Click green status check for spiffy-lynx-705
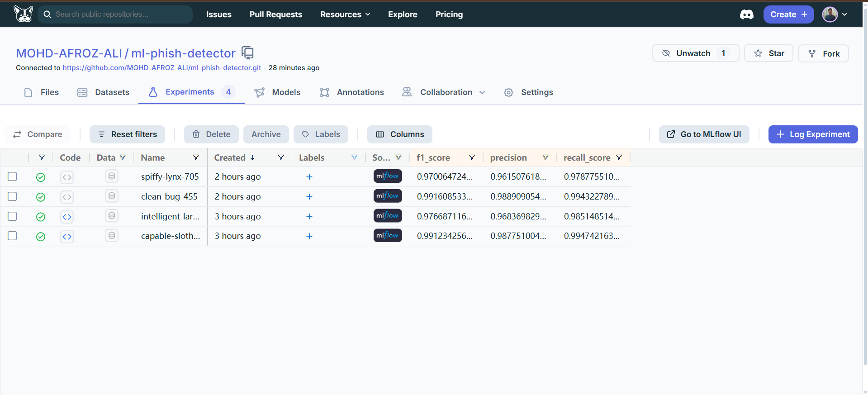 click(x=41, y=177)
